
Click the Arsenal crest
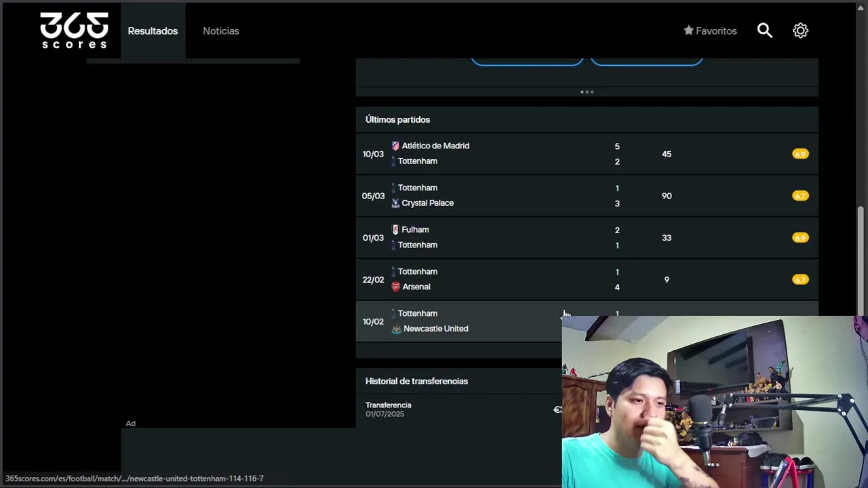[x=396, y=287]
